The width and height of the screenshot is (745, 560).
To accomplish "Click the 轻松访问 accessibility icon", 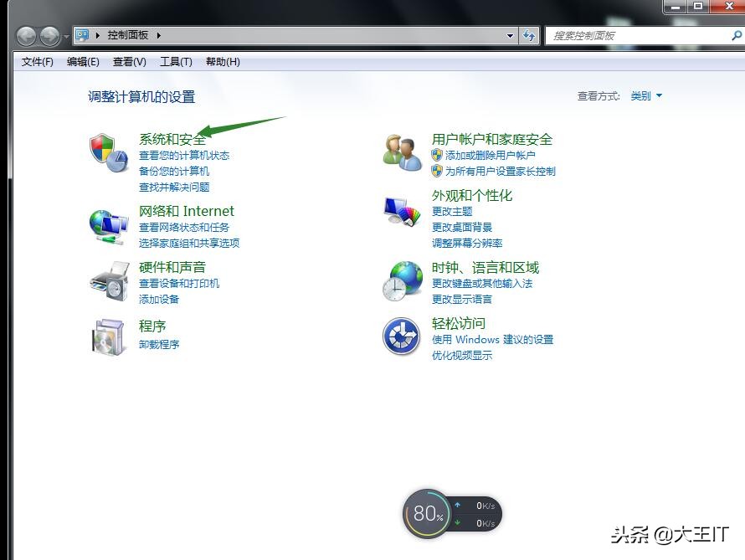I will tap(400, 337).
